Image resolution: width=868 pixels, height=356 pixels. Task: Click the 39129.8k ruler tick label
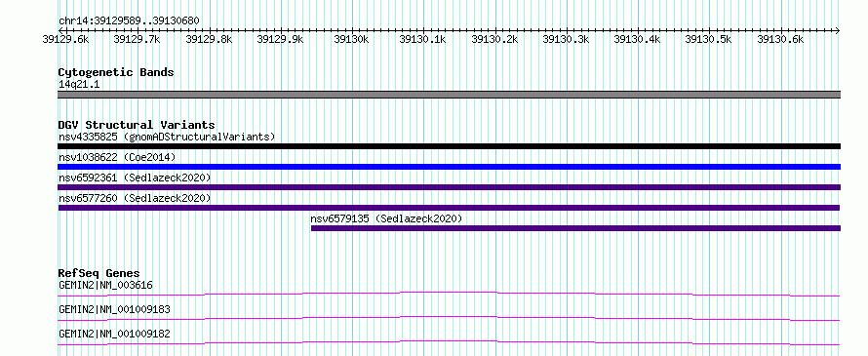click(209, 39)
